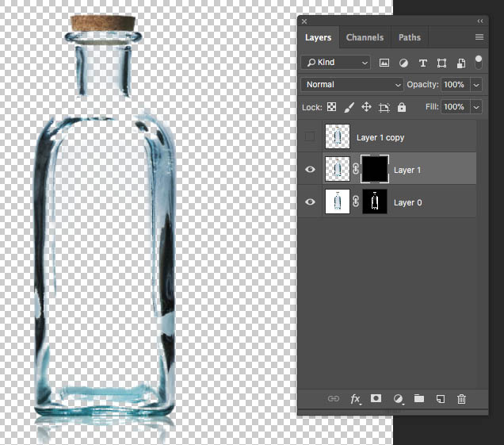Image resolution: width=504 pixels, height=445 pixels.
Task: Lock image pixels brush icon
Action: click(x=349, y=107)
